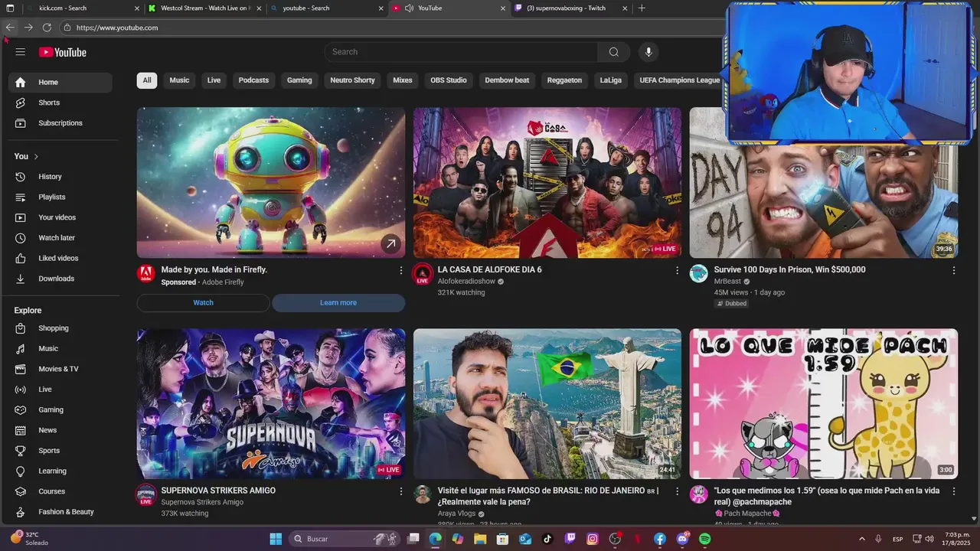Open Shorts in the sidebar
This screenshot has height=551, width=980.
pos(60,103)
